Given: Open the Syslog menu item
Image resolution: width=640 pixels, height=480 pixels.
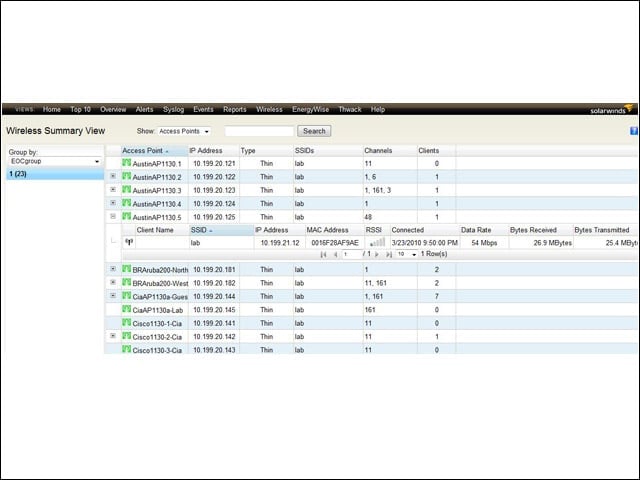Looking at the screenshot, I should pyautogui.click(x=173, y=109).
